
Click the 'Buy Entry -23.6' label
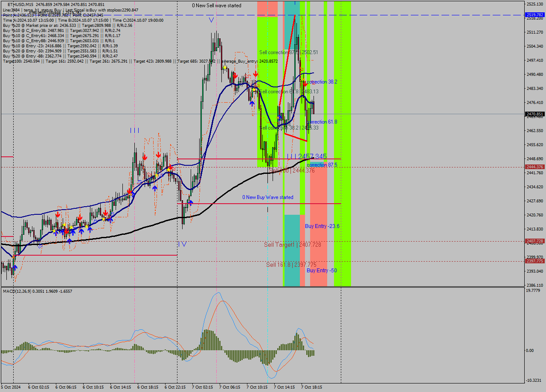pos(322,226)
